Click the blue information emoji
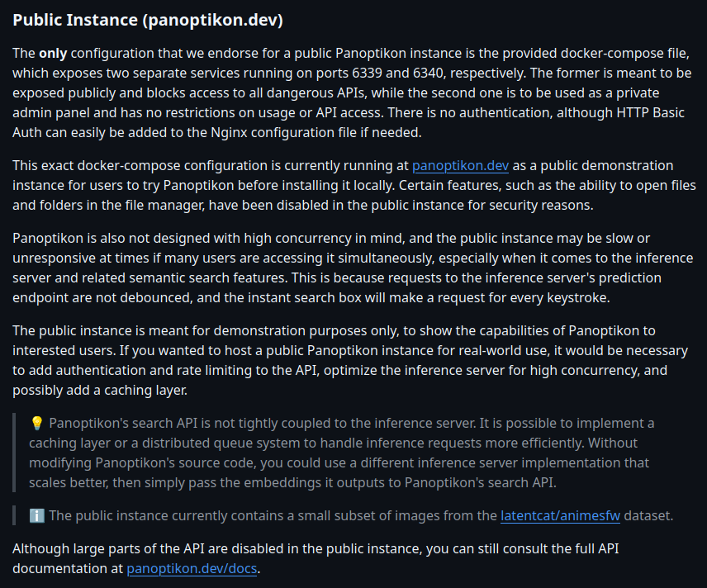The width and height of the screenshot is (707, 588). coord(37,515)
